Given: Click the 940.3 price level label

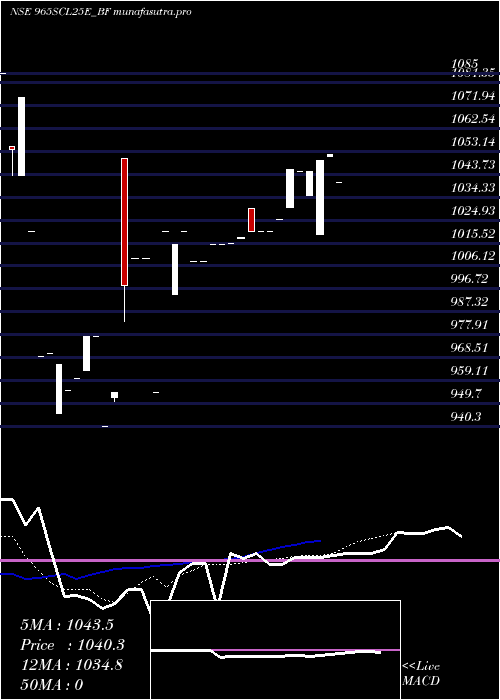Looking at the screenshot, I should pyautogui.click(x=466, y=417).
